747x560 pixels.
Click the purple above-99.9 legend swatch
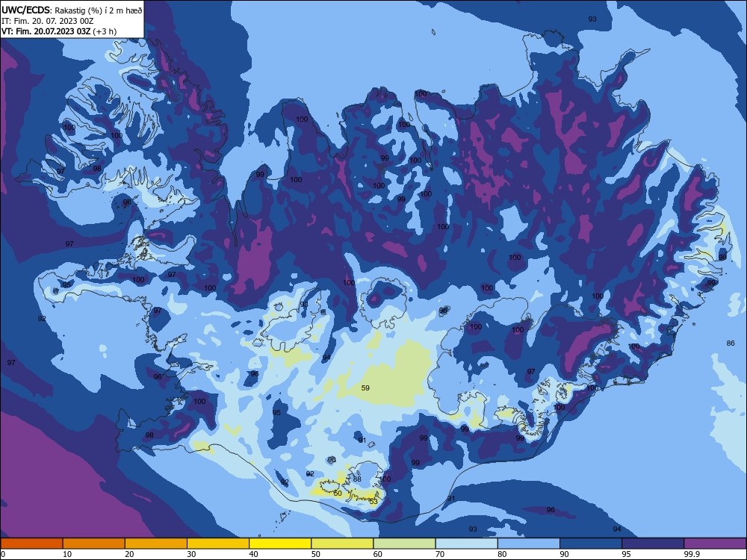pyautogui.click(x=715, y=544)
